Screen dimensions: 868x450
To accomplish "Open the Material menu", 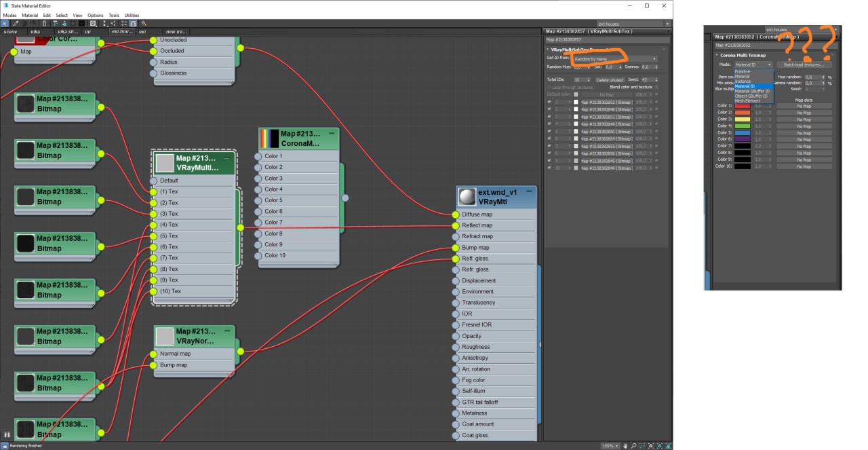I will point(30,15).
